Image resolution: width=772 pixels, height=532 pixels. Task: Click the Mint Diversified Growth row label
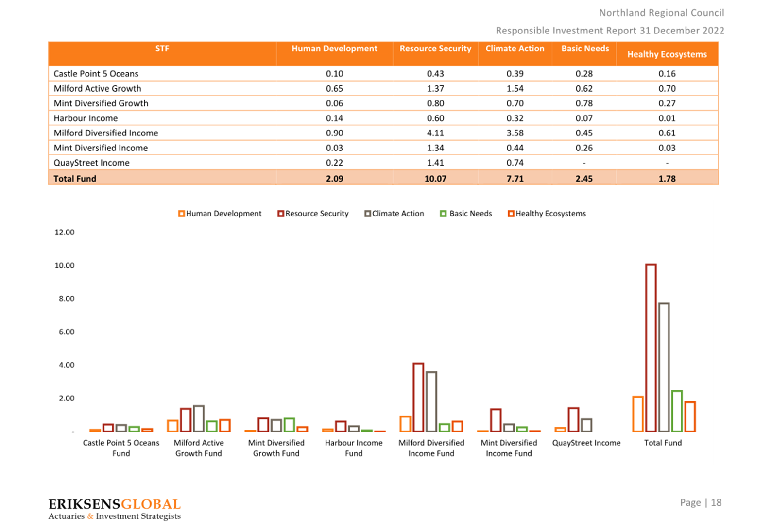[101, 103]
